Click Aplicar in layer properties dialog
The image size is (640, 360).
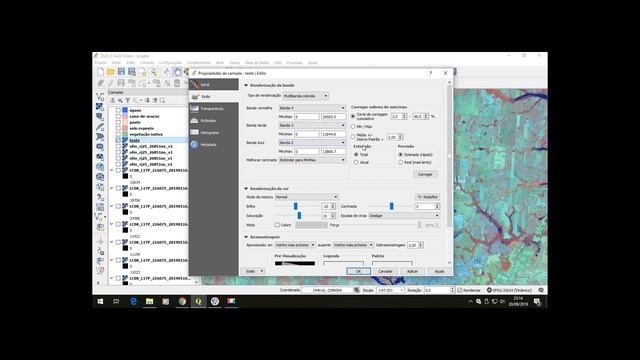click(412, 271)
